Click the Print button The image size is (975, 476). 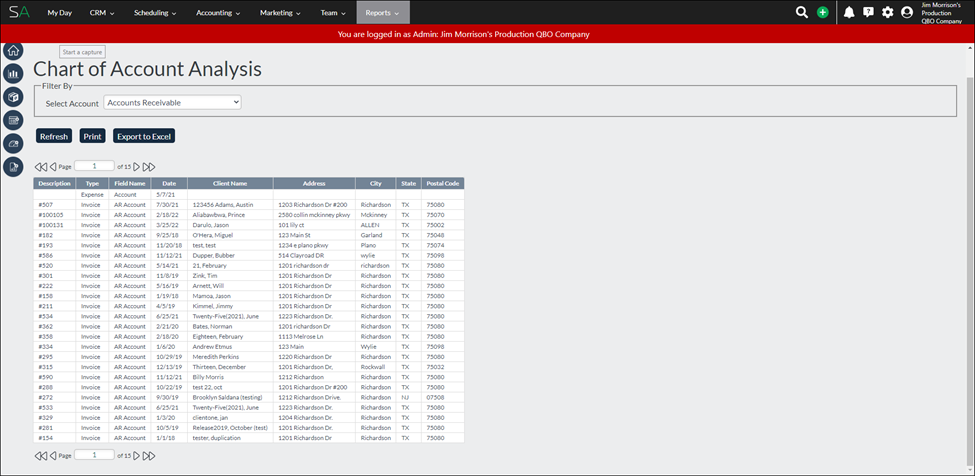pyautogui.click(x=93, y=136)
